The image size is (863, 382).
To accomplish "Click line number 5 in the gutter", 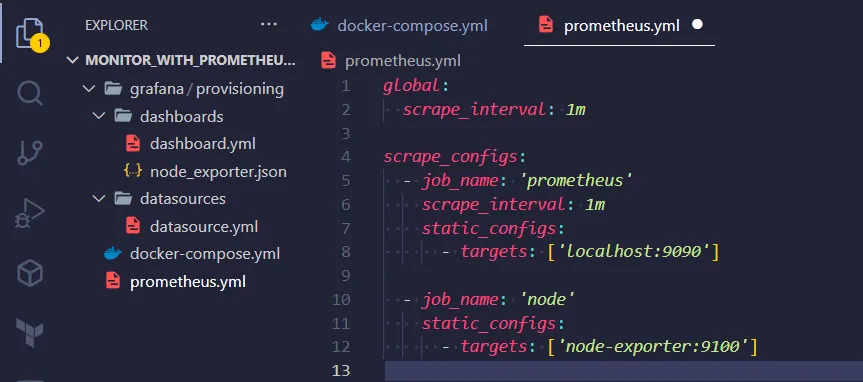I will pos(346,181).
